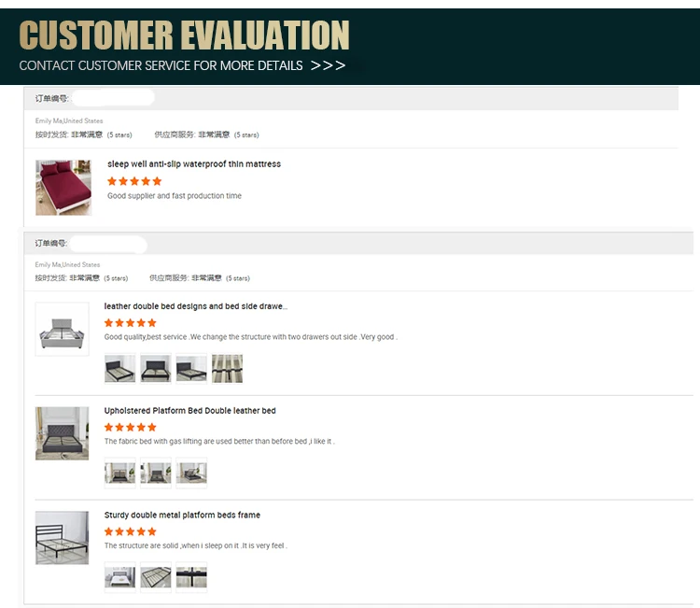Viewport: 700px width, 608px height.
Task: Select reviewer name Emily Ma in second order
Action: 49,264
